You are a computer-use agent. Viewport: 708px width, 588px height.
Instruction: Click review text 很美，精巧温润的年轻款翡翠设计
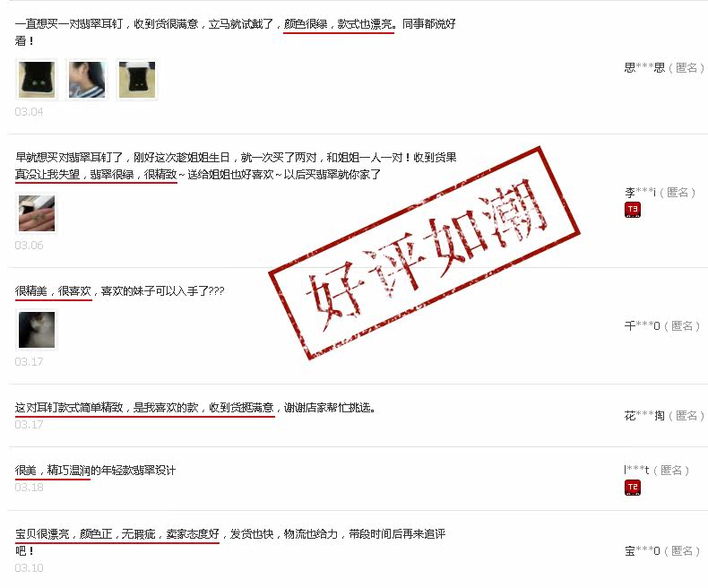(x=95, y=470)
